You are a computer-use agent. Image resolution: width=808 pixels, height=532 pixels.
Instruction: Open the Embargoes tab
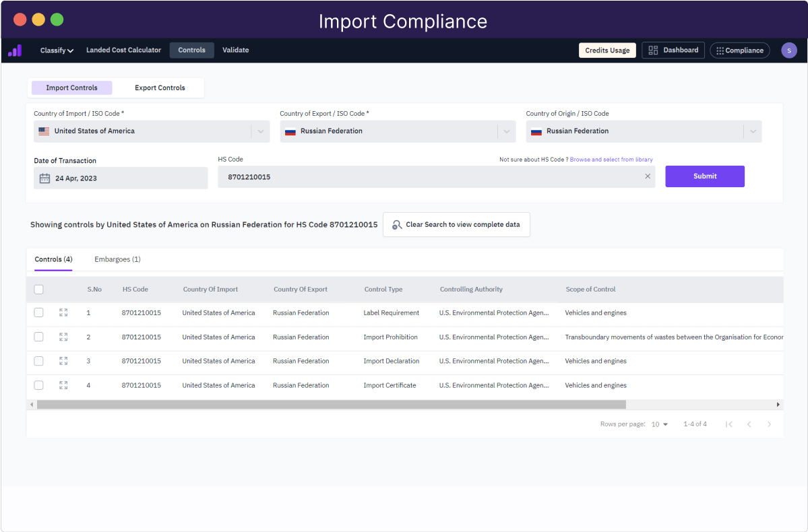coord(117,259)
